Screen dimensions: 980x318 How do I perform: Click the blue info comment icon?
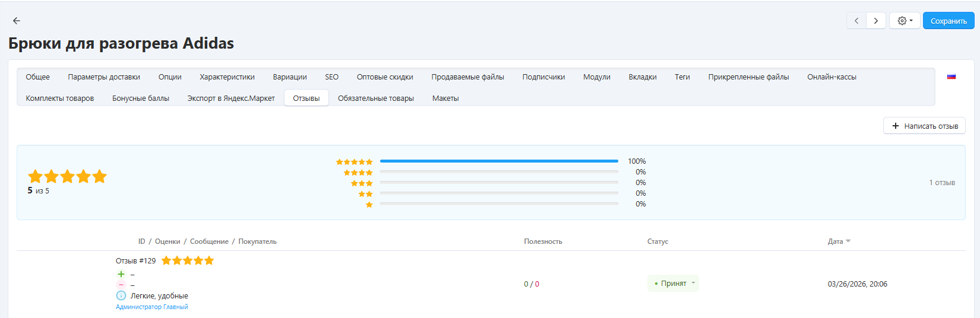click(121, 295)
